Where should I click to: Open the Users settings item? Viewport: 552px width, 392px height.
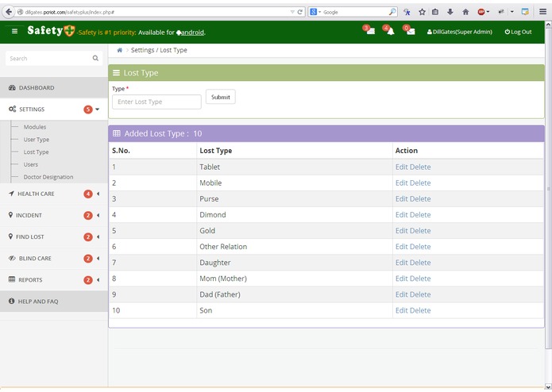click(31, 164)
